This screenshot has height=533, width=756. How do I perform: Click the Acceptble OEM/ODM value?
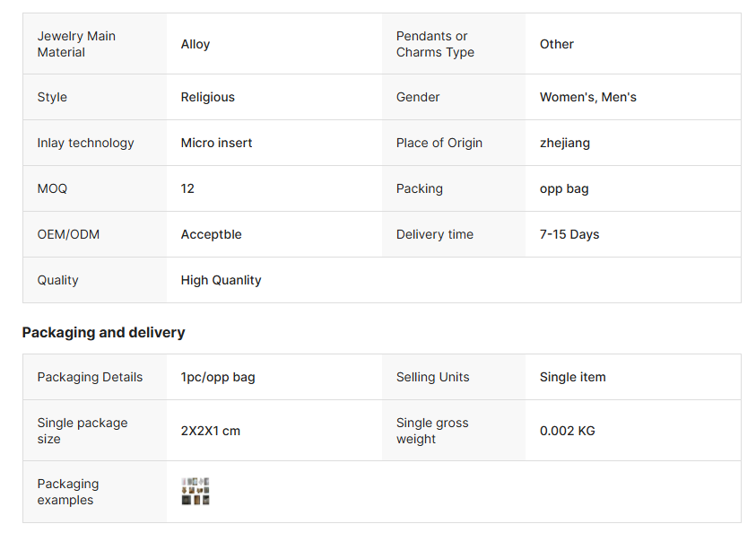point(211,234)
